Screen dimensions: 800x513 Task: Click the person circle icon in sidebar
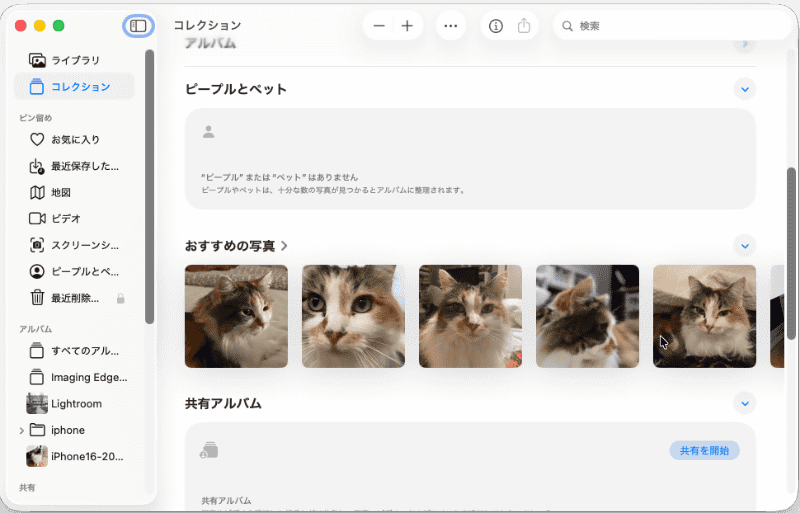click(x=37, y=272)
